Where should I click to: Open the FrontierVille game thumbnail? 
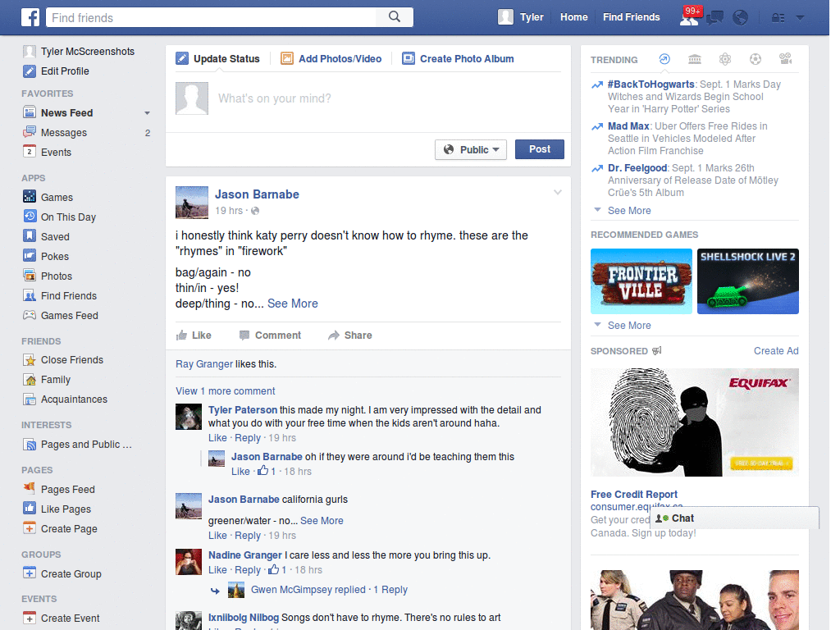(641, 281)
